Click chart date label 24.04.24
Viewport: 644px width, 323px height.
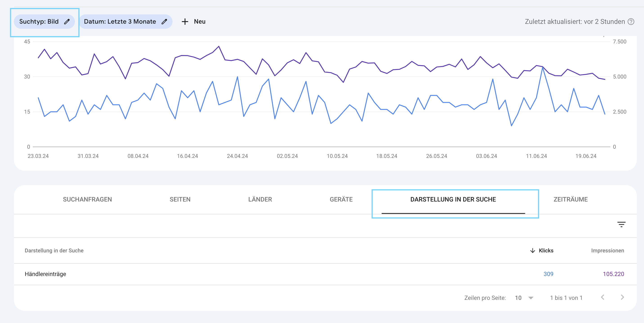point(237,156)
